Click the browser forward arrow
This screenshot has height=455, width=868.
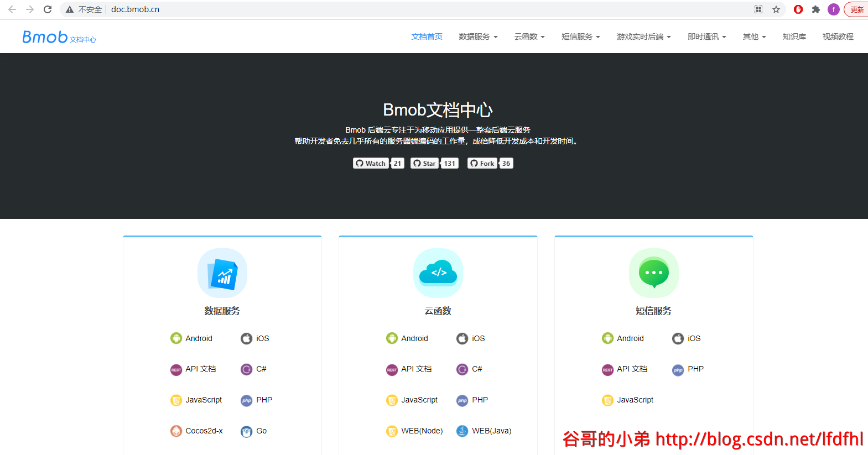[30, 9]
